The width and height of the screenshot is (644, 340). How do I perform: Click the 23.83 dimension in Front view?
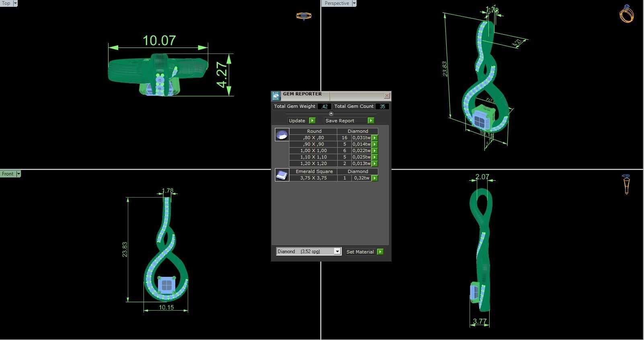pyautogui.click(x=125, y=249)
